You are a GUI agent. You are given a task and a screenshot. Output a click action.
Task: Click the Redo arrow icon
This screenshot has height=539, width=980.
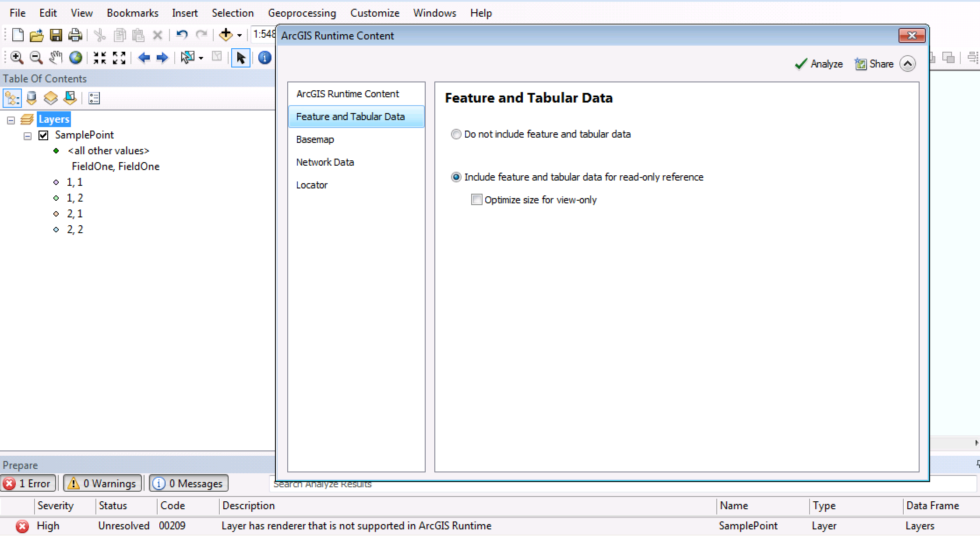201,35
